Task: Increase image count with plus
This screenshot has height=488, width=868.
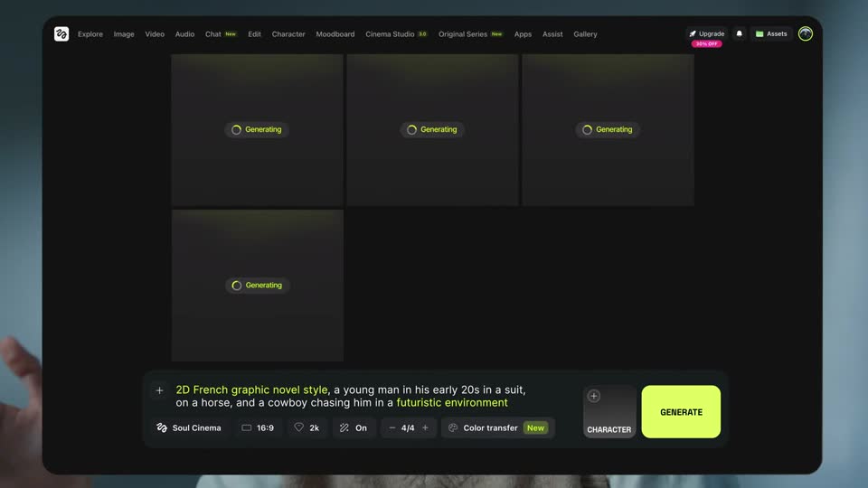Action: pyautogui.click(x=425, y=427)
